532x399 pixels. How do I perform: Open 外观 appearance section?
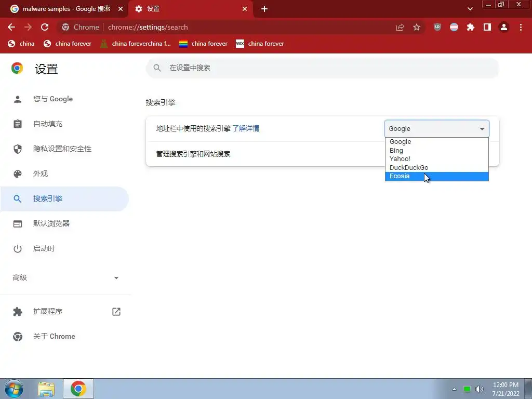pyautogui.click(x=64, y=174)
